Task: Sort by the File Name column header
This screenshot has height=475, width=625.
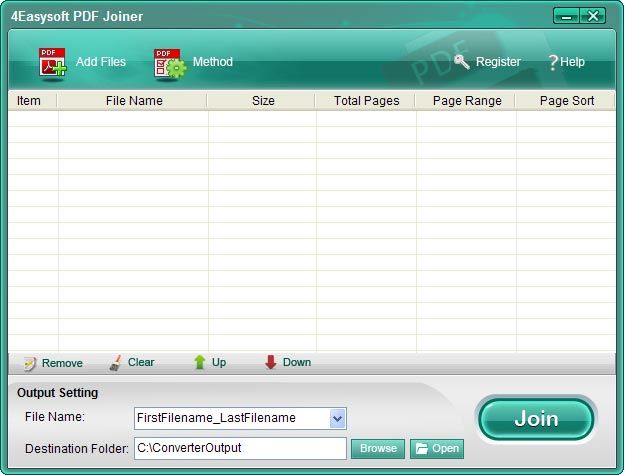Action: 133,101
